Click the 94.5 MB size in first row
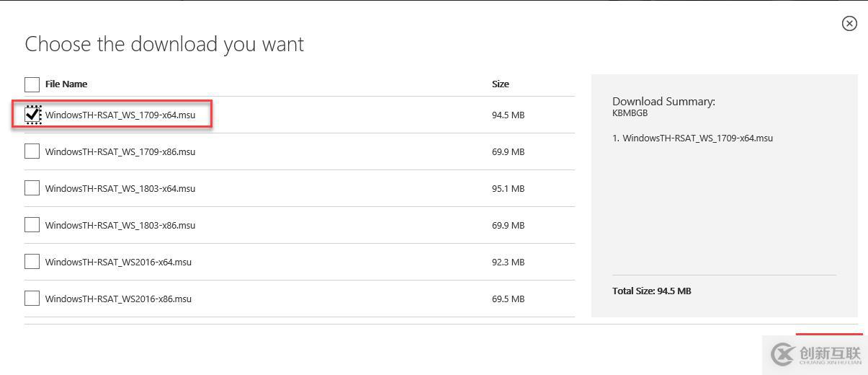The height and width of the screenshot is (375, 868). click(x=508, y=115)
